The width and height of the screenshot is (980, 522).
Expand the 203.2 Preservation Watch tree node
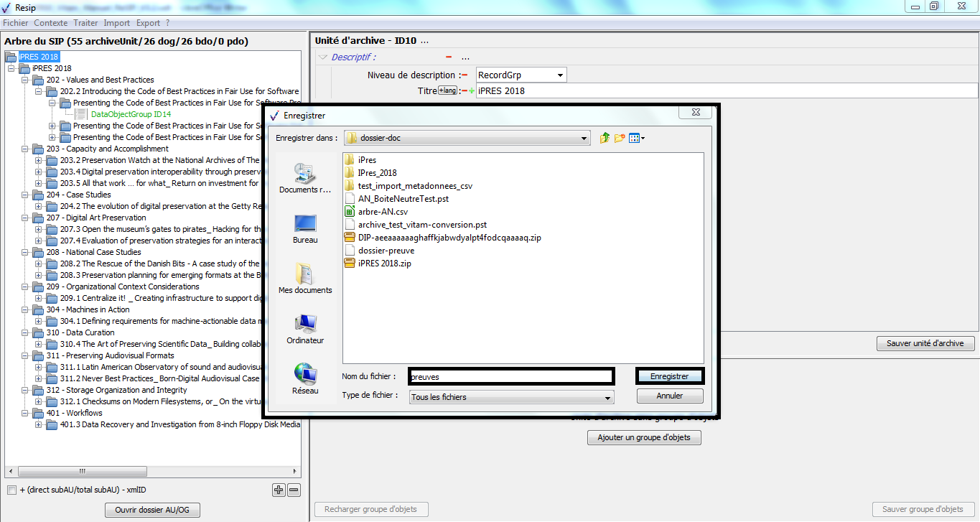[39, 160]
